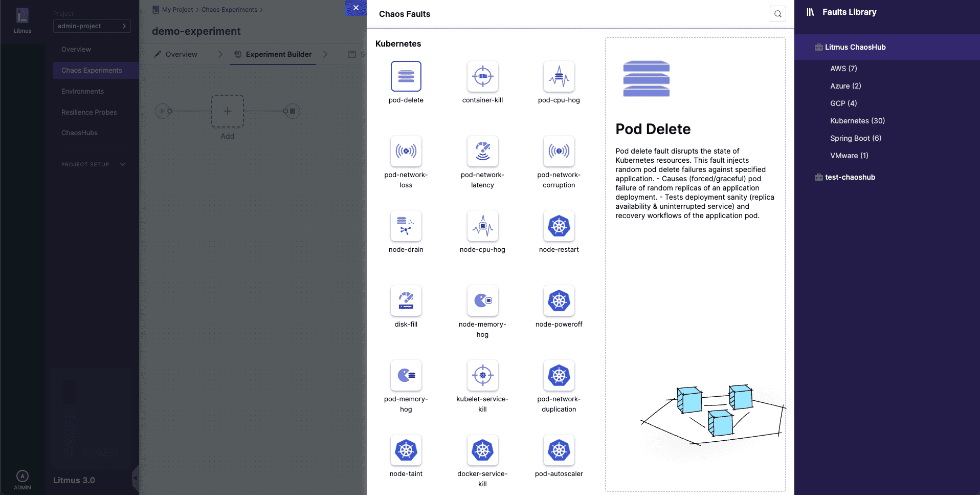
Task: Select the node-poweroff fault icon
Action: pyautogui.click(x=559, y=300)
